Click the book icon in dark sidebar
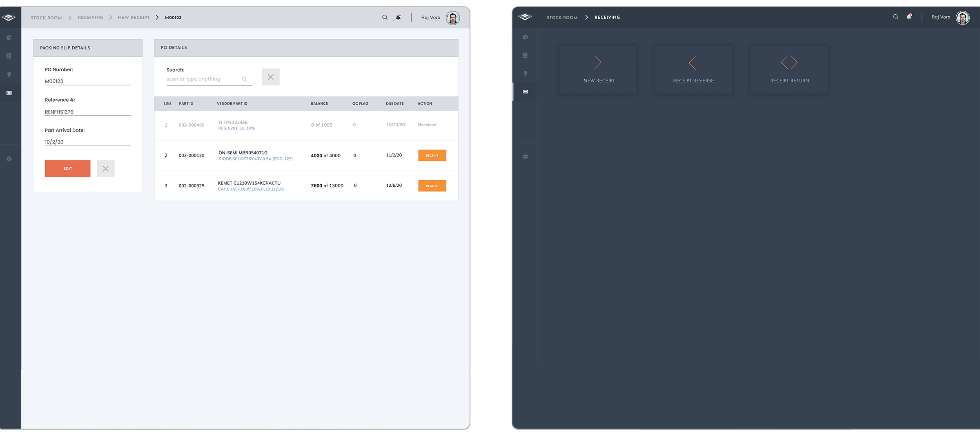This screenshot has height=436, width=980. 525,55
